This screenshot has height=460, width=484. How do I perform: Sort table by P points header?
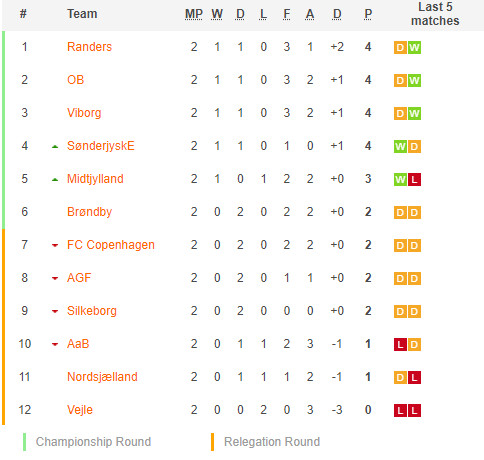(368, 14)
